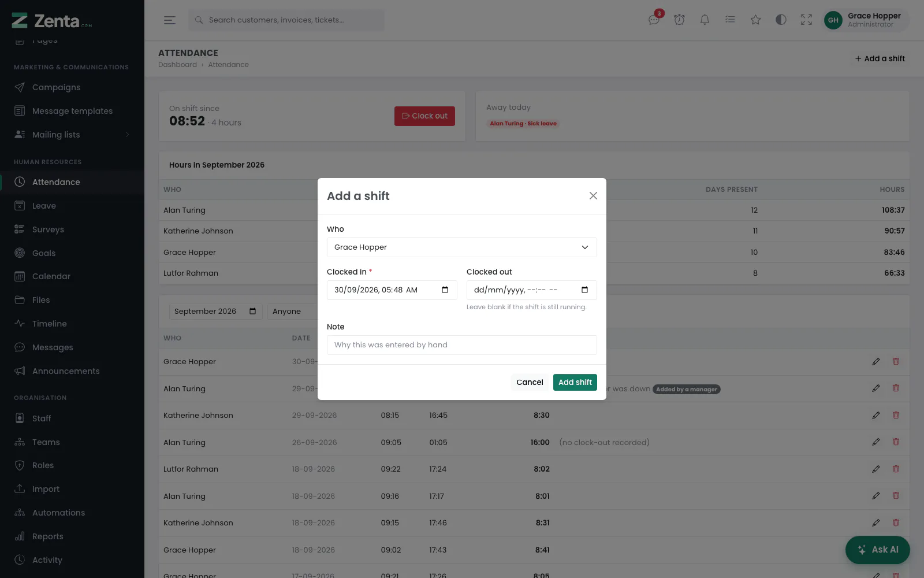Open chat messages with 3 badge
This screenshot has height=578, width=924.
pyautogui.click(x=654, y=20)
